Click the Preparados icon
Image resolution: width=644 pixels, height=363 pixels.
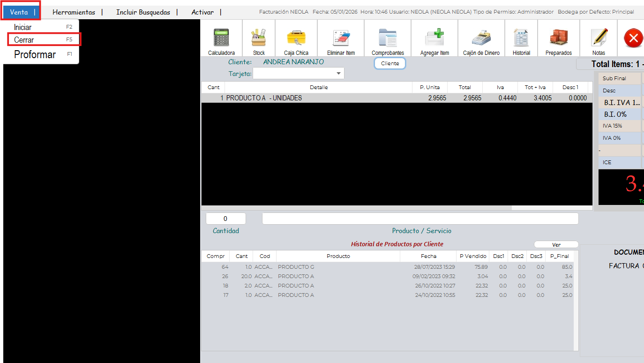tap(558, 38)
